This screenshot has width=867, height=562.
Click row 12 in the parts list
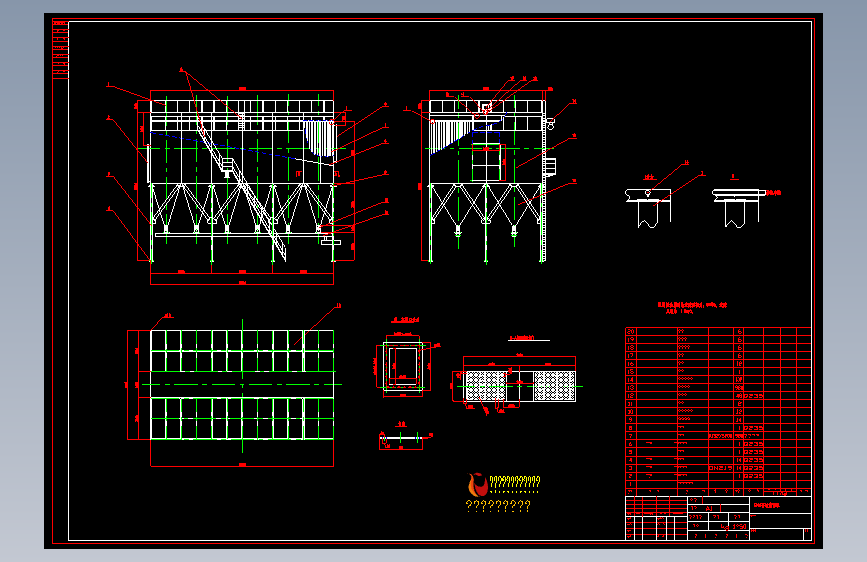718,396
